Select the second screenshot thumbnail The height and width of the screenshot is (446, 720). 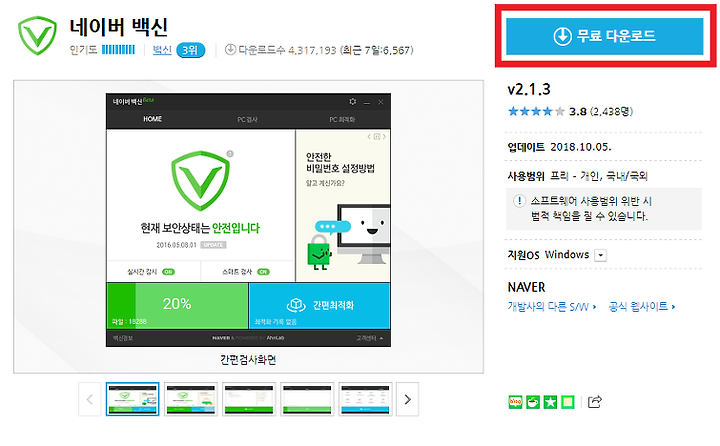pyautogui.click(x=191, y=399)
